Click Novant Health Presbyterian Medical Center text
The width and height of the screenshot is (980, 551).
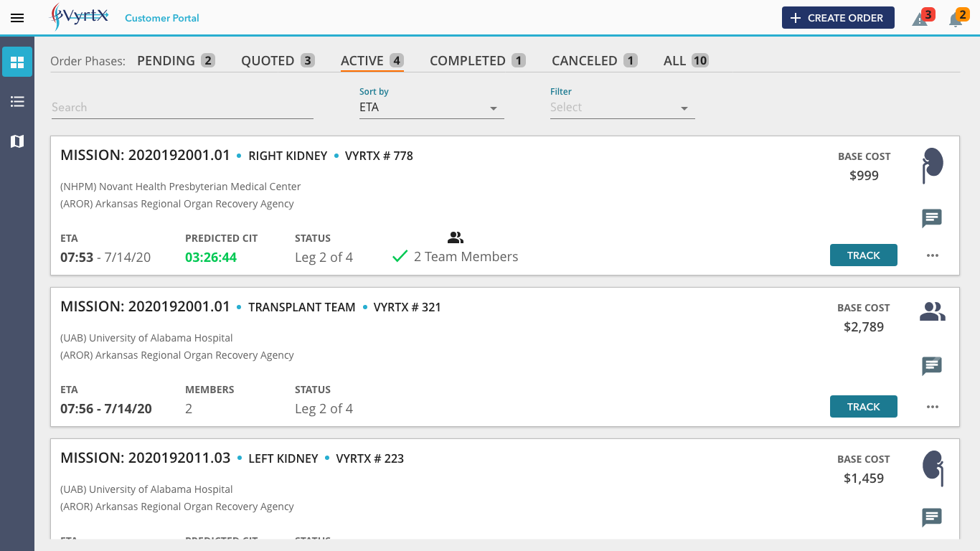coord(181,187)
